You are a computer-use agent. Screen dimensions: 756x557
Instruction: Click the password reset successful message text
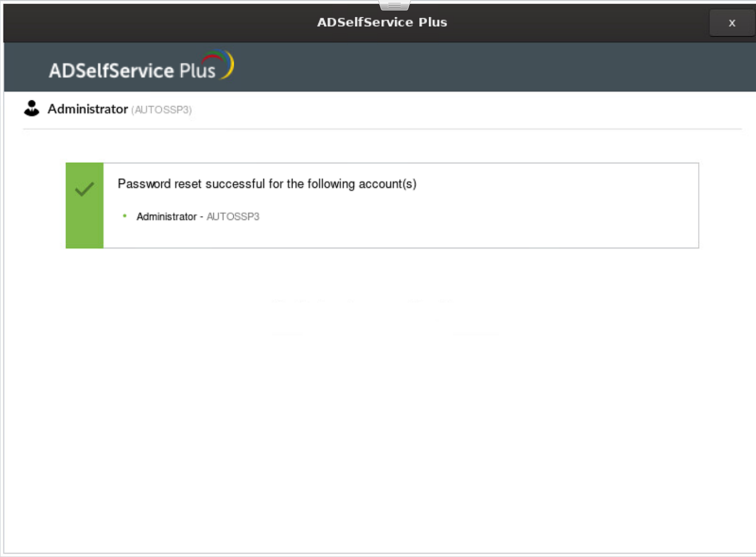pyautogui.click(x=267, y=184)
